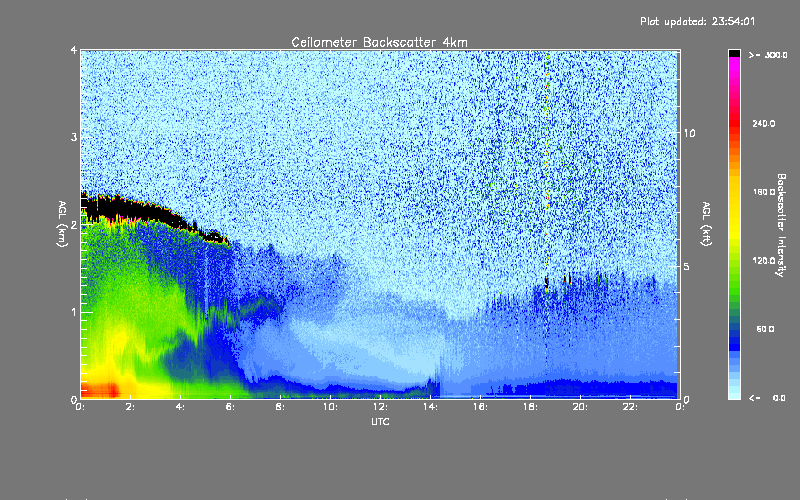Click the "UTC" x-axis label
The height and width of the screenshot is (500, 800).
[380, 422]
